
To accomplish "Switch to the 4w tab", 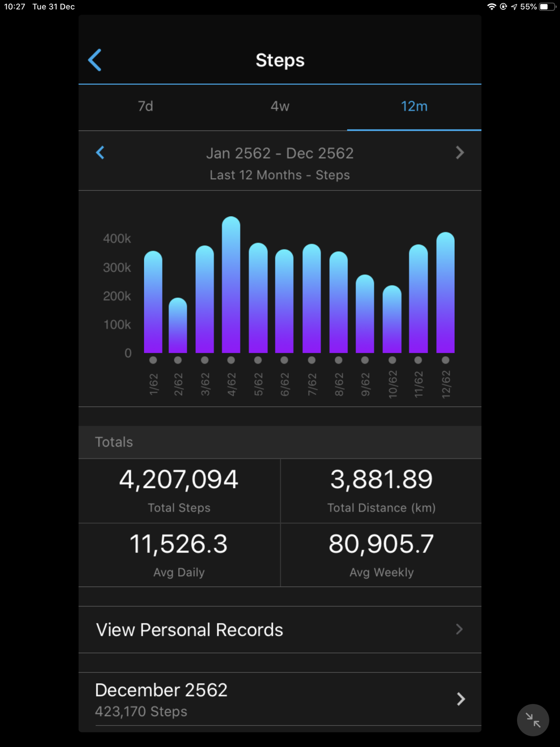I will tap(280, 107).
